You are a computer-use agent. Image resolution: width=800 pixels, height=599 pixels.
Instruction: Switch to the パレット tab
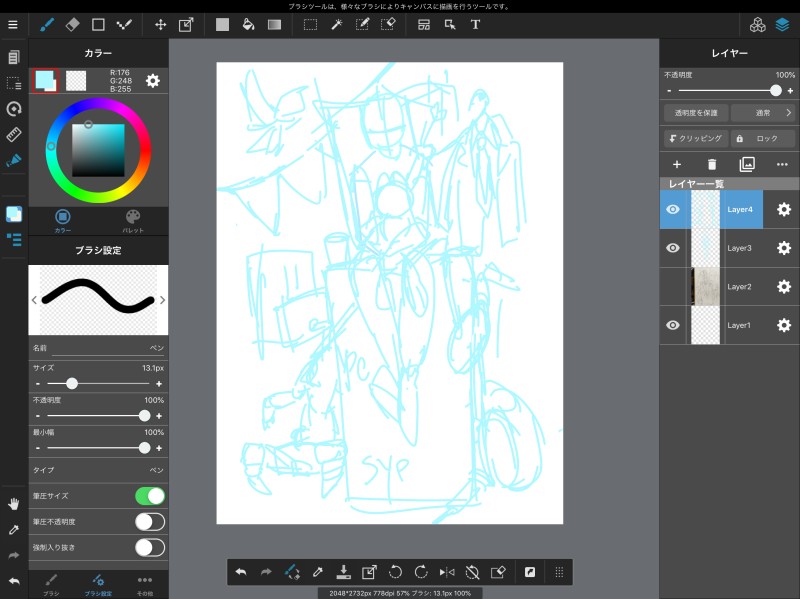coord(133,220)
